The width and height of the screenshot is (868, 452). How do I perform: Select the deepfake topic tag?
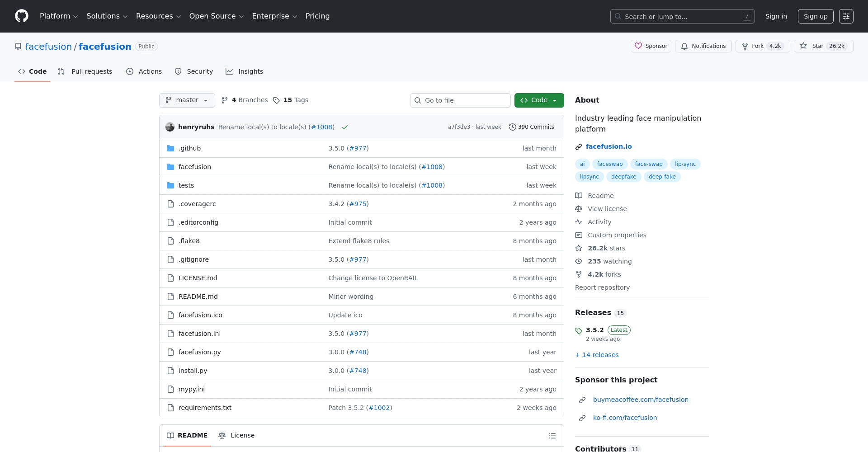pos(623,177)
